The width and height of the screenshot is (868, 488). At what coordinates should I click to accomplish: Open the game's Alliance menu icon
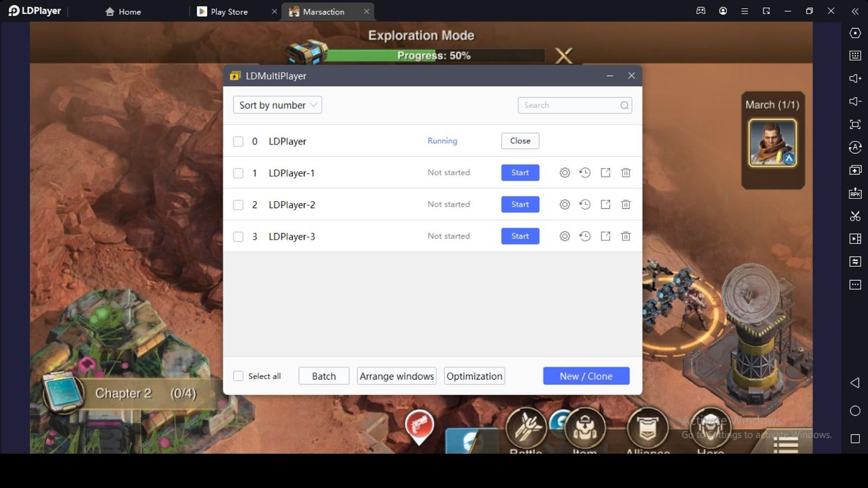pyautogui.click(x=647, y=429)
